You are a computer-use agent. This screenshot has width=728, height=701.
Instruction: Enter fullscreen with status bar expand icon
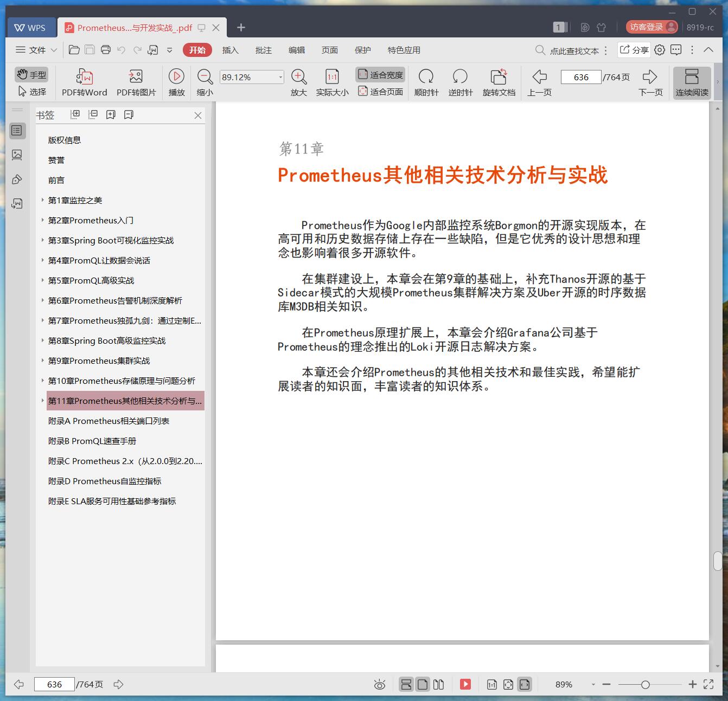[708, 684]
